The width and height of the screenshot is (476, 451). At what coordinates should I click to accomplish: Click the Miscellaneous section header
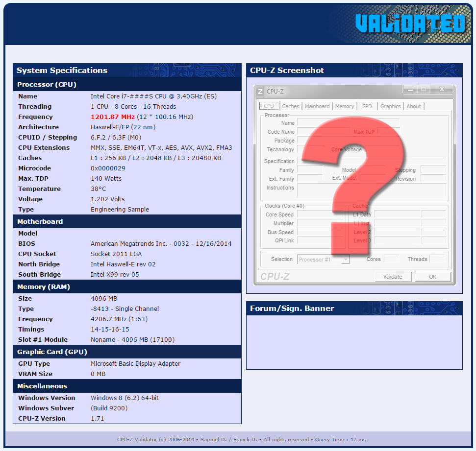(x=127, y=386)
